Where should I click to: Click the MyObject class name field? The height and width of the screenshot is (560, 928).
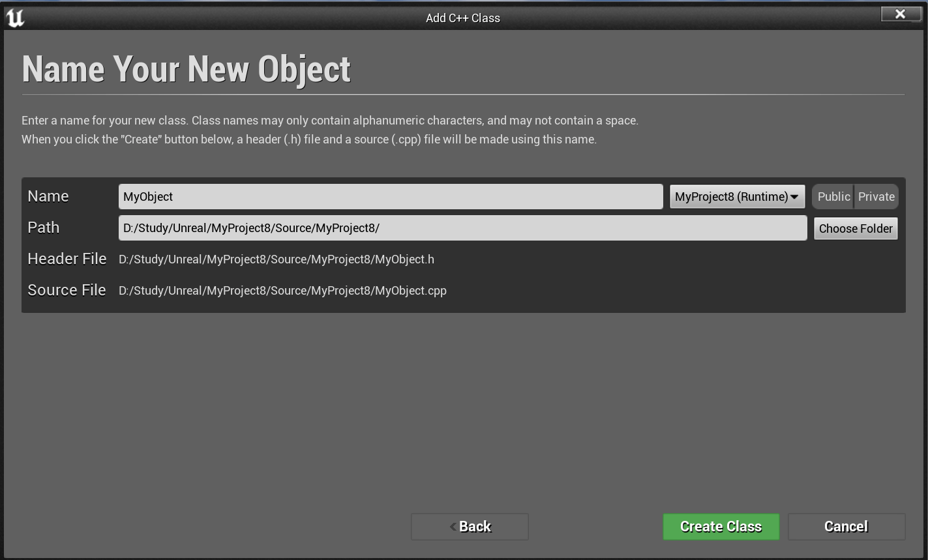pos(390,196)
